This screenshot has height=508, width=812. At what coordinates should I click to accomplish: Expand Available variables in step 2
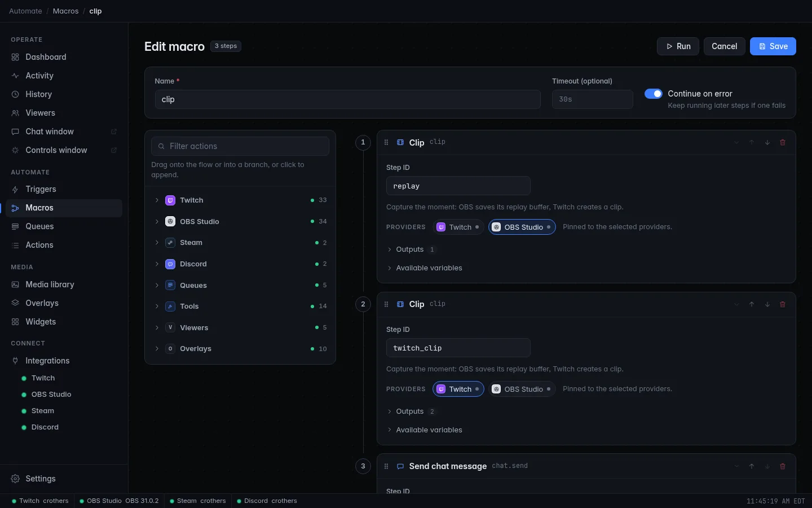[x=425, y=430]
